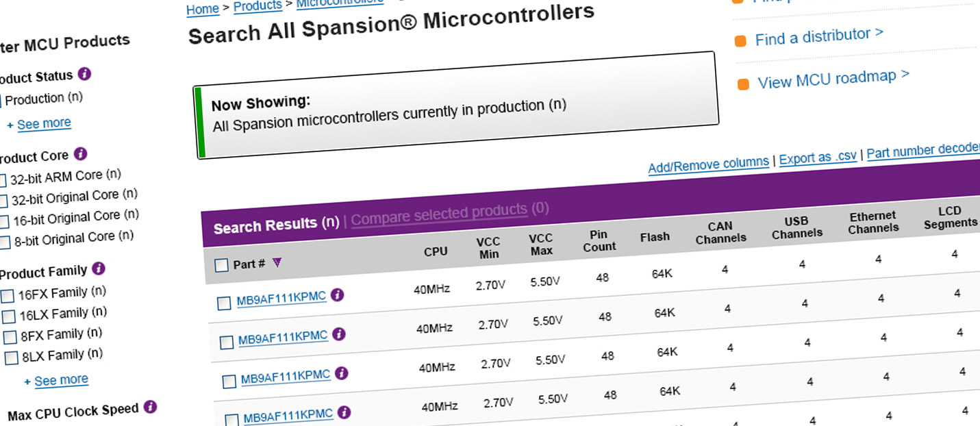Click the CPU column header

click(436, 251)
